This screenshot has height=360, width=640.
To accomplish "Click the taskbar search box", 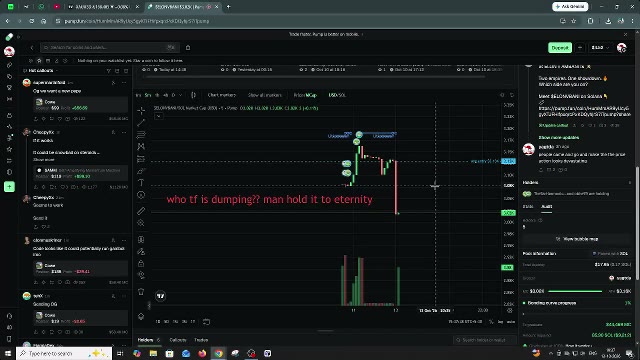I will click(64, 353).
